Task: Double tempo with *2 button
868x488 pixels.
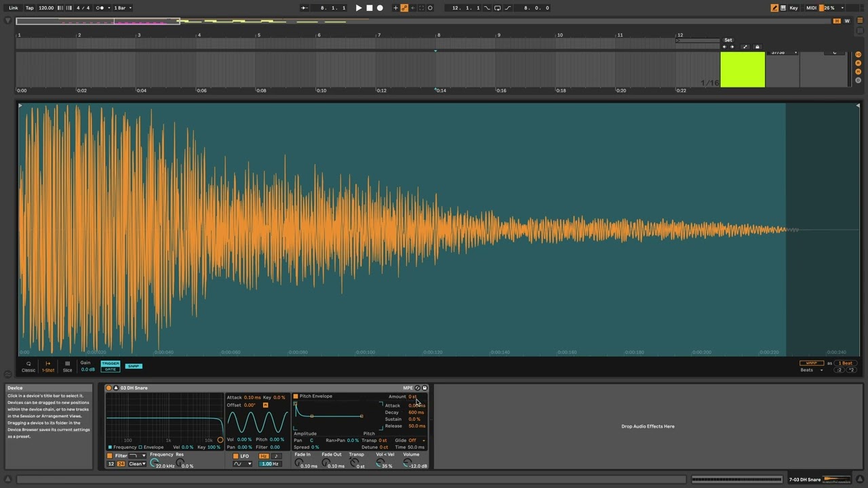Action: [851, 370]
